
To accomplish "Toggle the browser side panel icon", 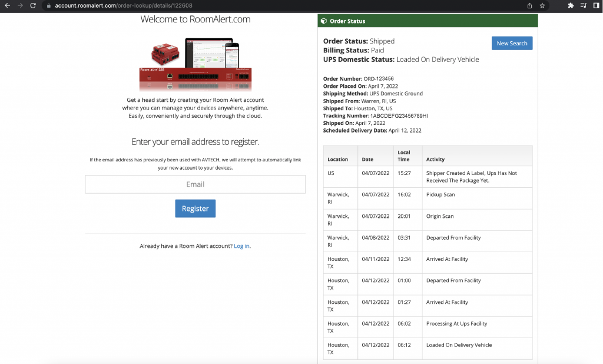I will 596,5.
